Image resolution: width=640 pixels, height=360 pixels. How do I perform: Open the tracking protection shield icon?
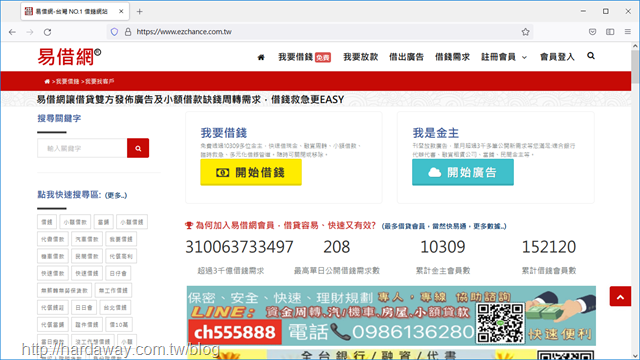pos(114,32)
